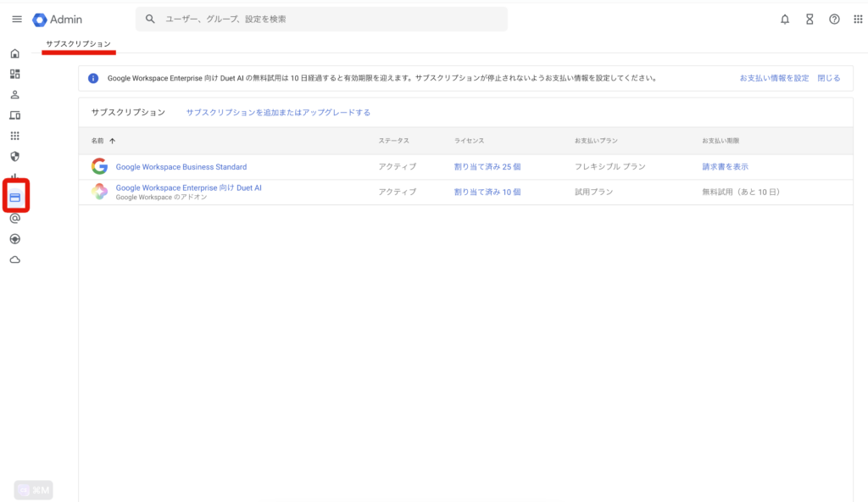
Task: Click the サブスクリプション card heading
Action: click(129, 113)
